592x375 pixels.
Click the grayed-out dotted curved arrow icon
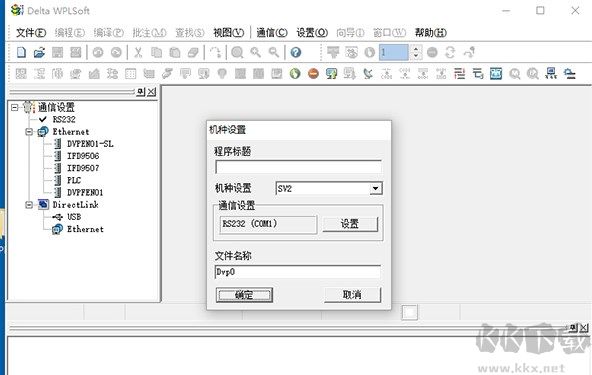[215, 52]
